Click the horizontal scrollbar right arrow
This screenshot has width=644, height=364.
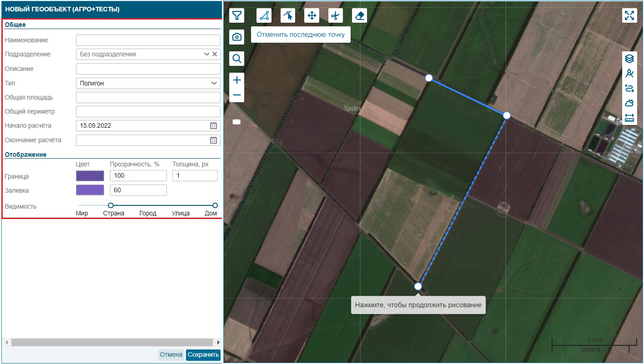(218, 342)
